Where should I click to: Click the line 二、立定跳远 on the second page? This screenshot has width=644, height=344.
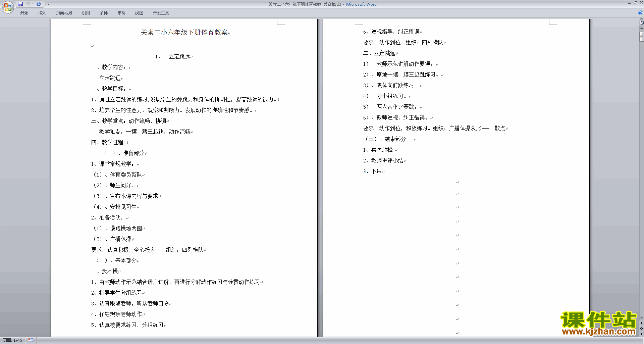tap(379, 53)
